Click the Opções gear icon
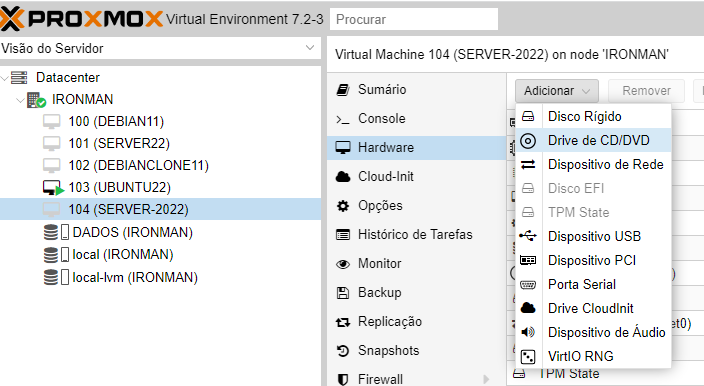 point(343,206)
